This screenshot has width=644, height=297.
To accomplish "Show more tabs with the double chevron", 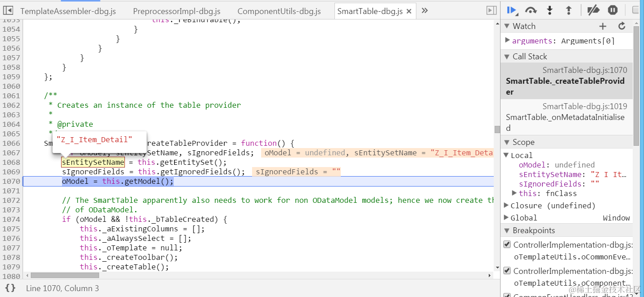I will 425,10.
